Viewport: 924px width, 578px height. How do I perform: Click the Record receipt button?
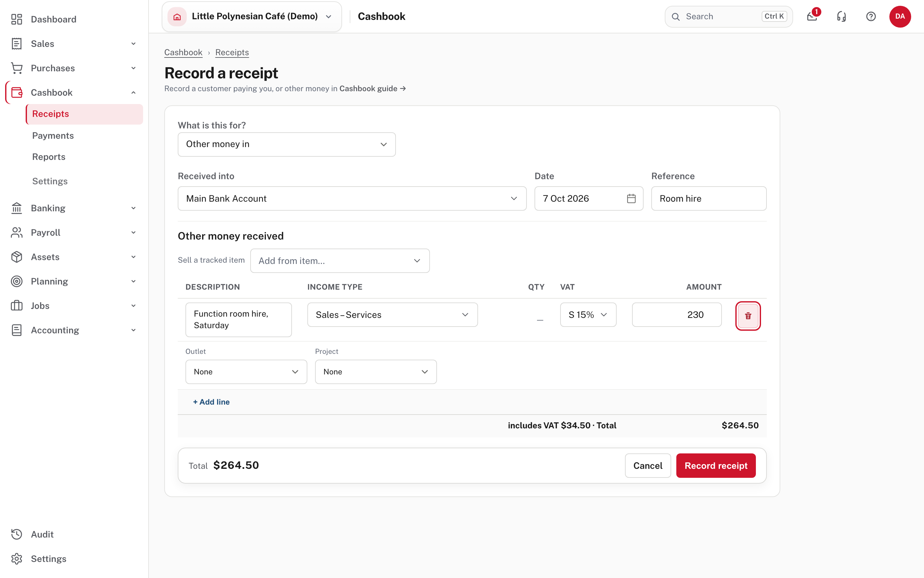pos(716,466)
